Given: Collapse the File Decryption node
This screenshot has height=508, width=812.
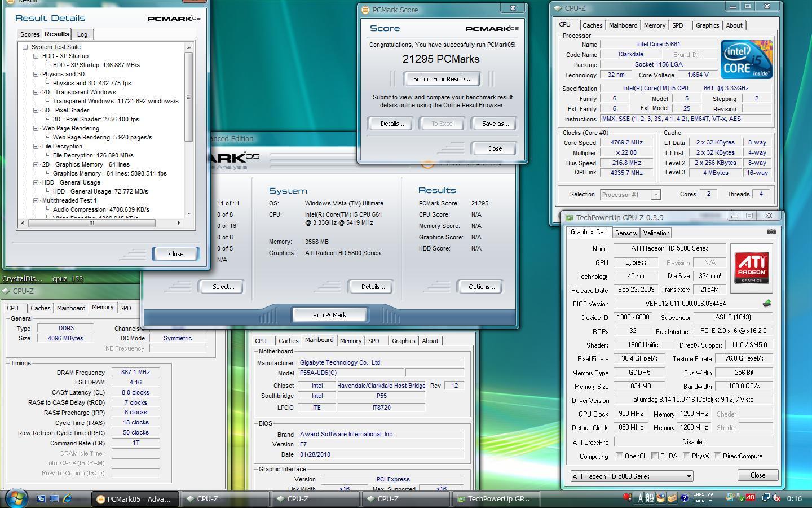Looking at the screenshot, I should (x=36, y=146).
